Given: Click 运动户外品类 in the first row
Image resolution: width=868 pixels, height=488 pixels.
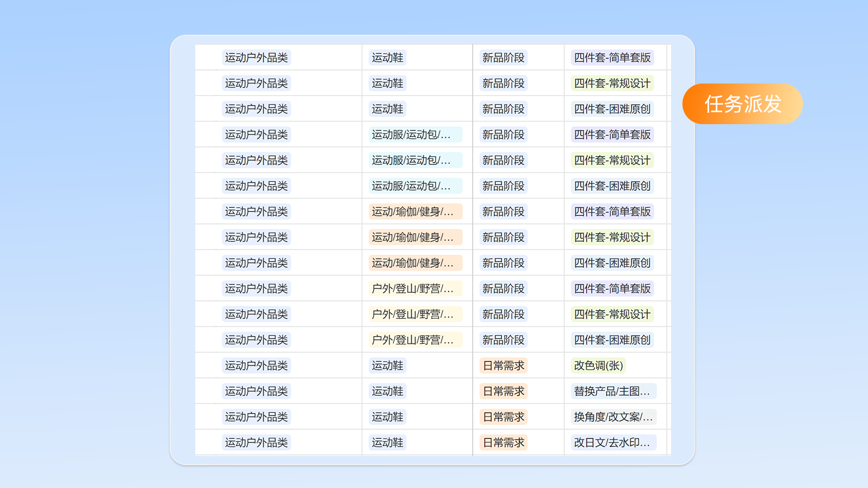Looking at the screenshot, I should click(x=257, y=57).
